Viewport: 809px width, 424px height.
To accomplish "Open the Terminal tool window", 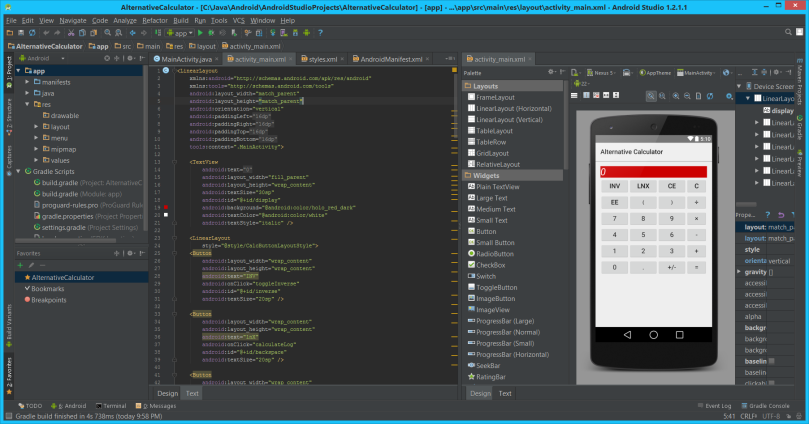I will [x=110, y=406].
